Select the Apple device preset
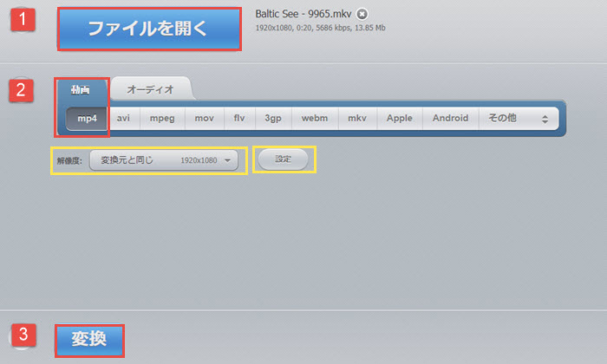The width and height of the screenshot is (607, 364). 400,119
